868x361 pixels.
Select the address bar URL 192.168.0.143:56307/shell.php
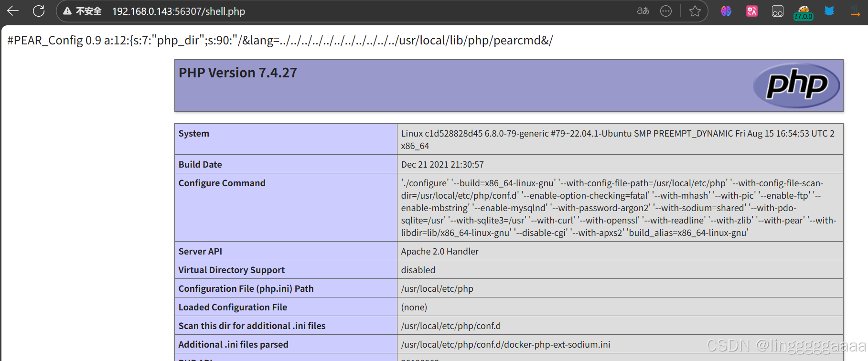tap(179, 11)
